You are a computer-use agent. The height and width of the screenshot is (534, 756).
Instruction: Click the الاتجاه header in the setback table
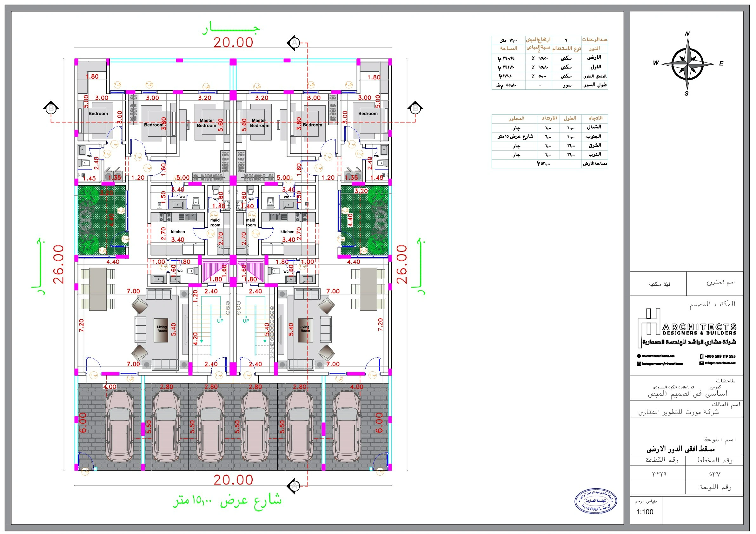pyautogui.click(x=595, y=118)
